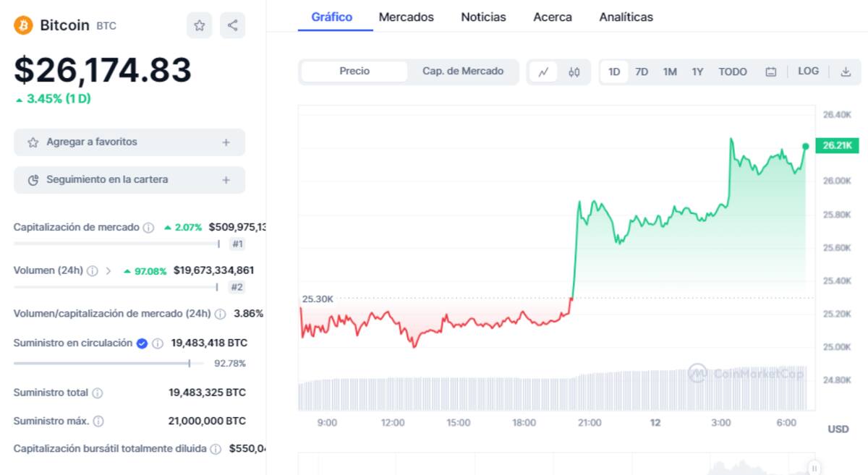Viewport: 868px width, 475px height.
Task: Click the star favorite icon beside Bitcoin
Action: tap(199, 25)
